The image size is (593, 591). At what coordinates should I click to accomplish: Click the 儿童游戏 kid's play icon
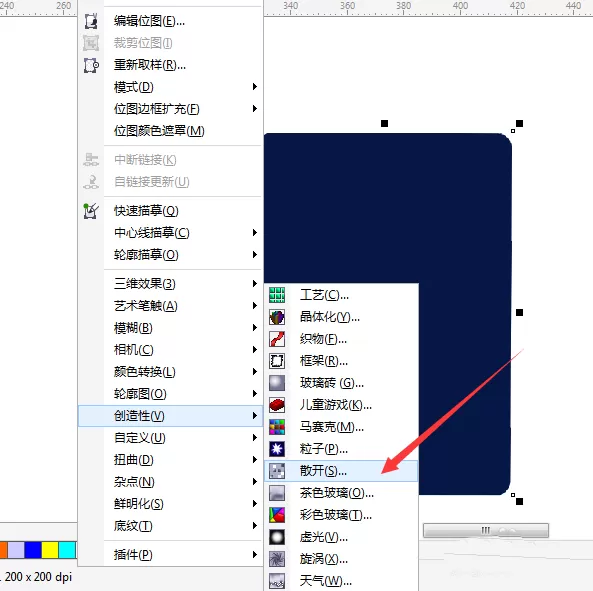click(x=277, y=405)
